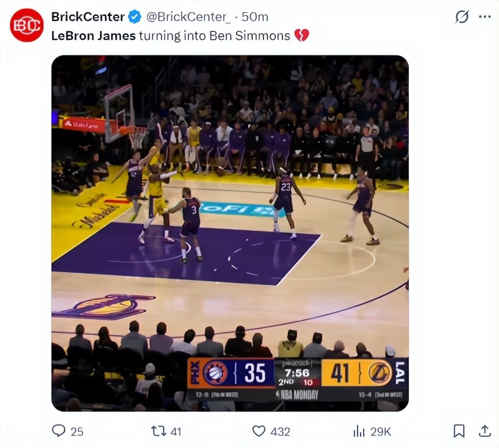Bookmark this BrickCenter post
The image size is (499, 448).
click(x=459, y=430)
